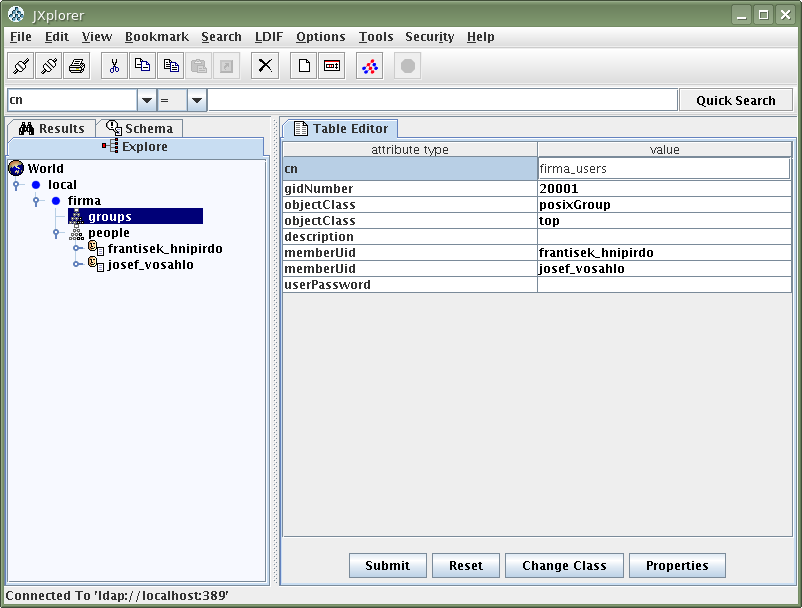This screenshot has height=608, width=802.
Task: Open the Tools menu
Action: (x=376, y=37)
